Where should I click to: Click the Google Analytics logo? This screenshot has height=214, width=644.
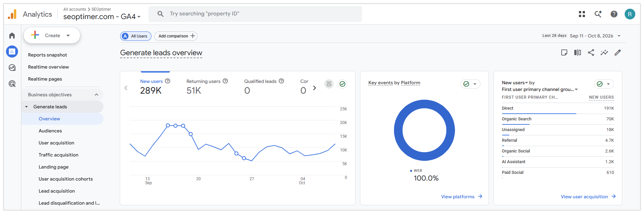pyautogui.click(x=12, y=14)
